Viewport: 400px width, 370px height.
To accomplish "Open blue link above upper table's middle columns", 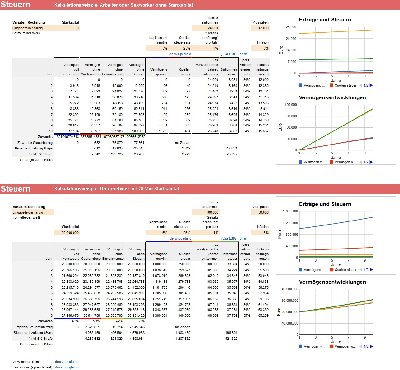I will pyautogui.click(x=180, y=54).
